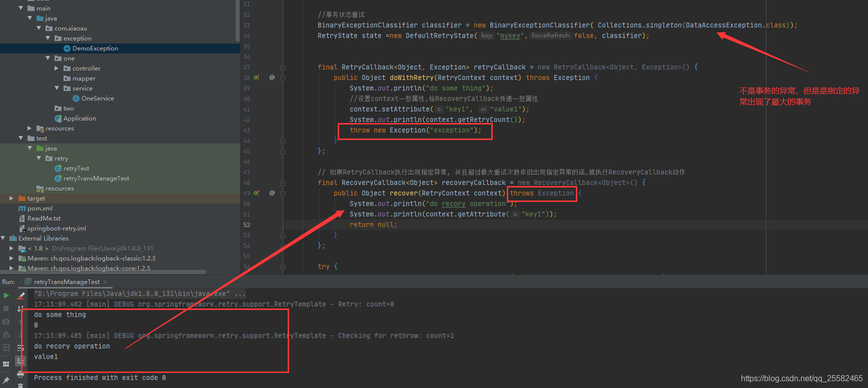This screenshot has height=388, width=868.
Task: Collapse the retry test package node
Action: coord(39,158)
